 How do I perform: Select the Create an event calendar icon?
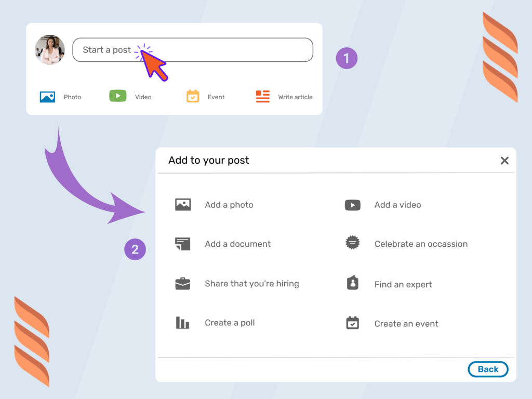pos(352,323)
